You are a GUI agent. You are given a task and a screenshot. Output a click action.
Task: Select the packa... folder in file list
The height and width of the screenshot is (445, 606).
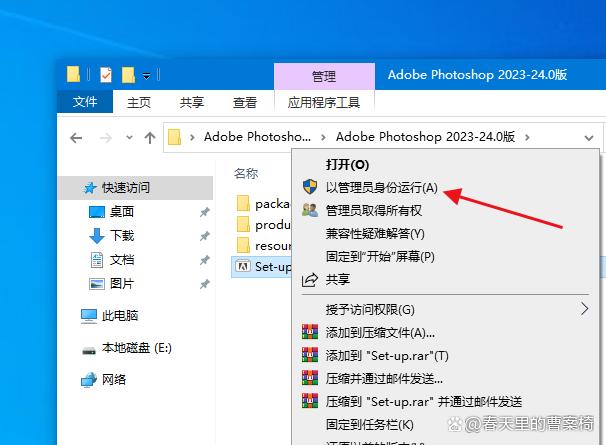[x=263, y=203]
